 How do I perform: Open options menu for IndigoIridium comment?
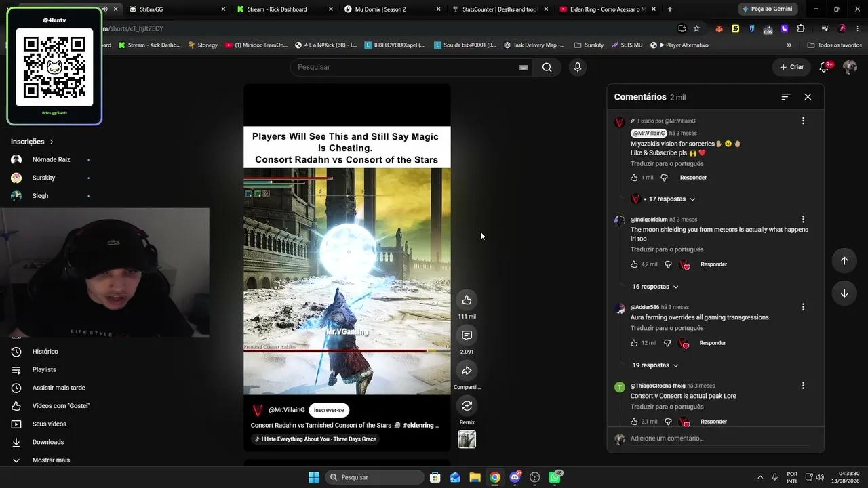804,219
